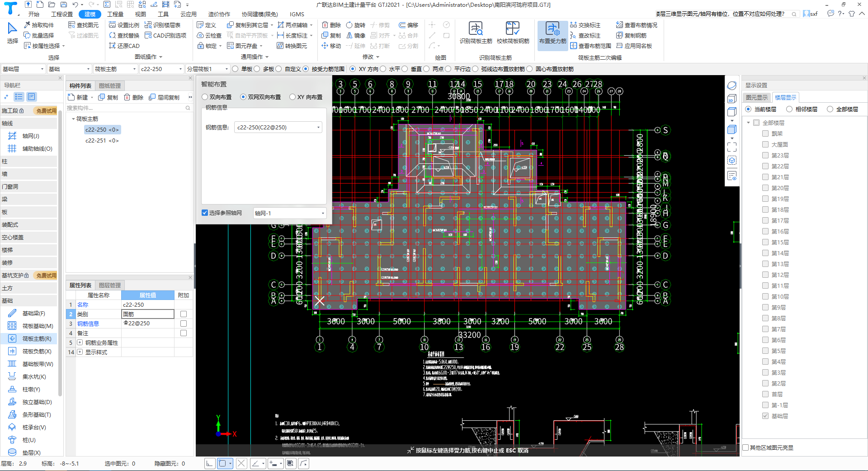Click 复制 button in 构件列表 panel
The height and width of the screenshot is (471, 868).
[x=108, y=97]
